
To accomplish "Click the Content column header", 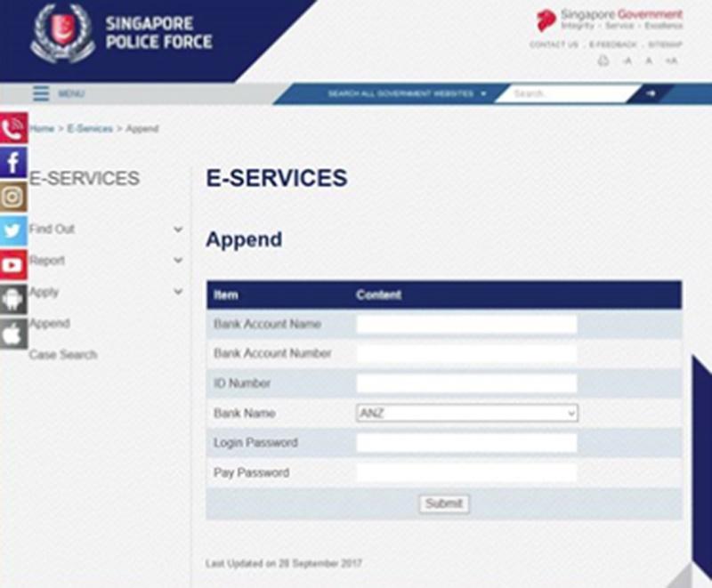I will pos(379,295).
